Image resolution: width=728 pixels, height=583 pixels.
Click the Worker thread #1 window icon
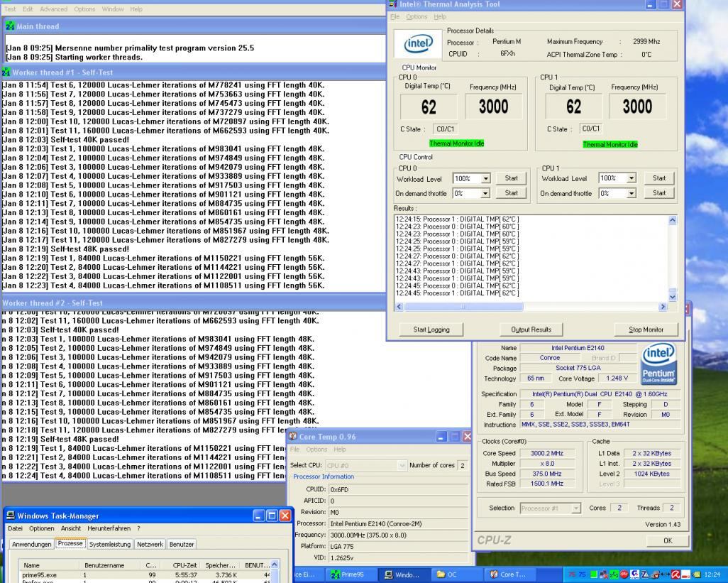point(6,72)
